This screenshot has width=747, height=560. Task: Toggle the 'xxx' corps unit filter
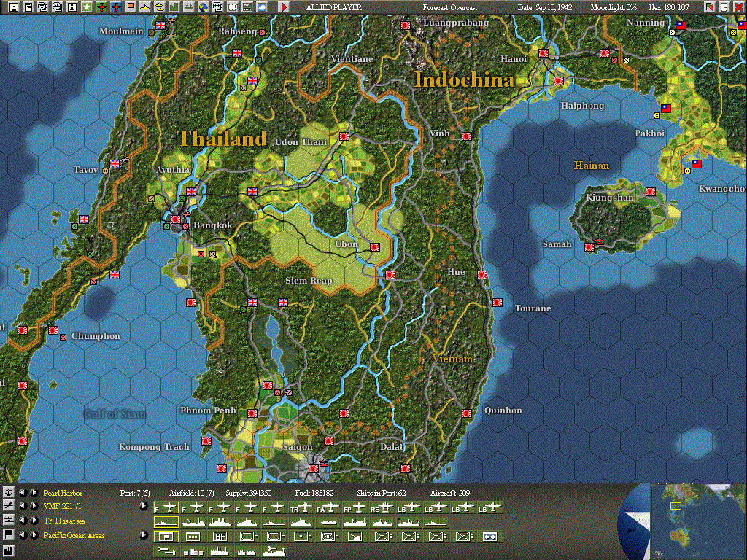193,537
